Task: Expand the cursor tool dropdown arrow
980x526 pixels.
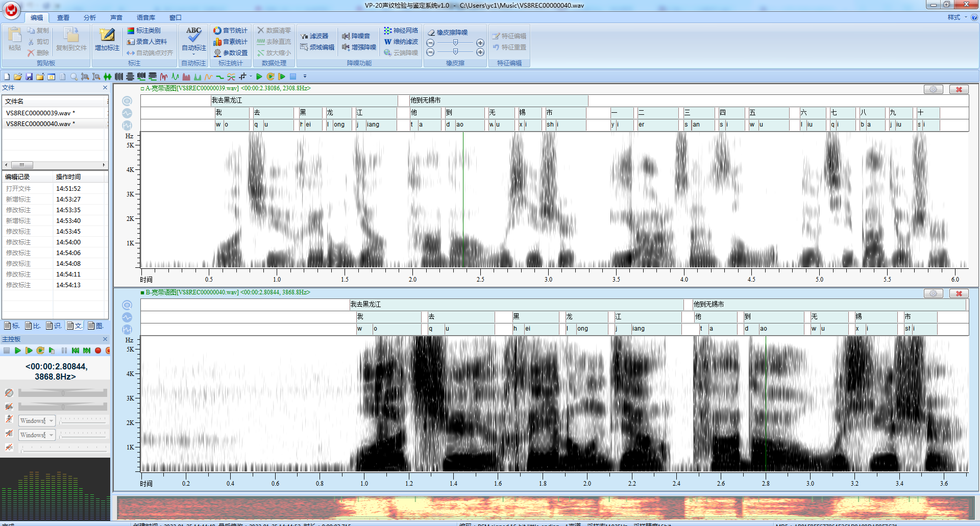Action: coord(251,77)
